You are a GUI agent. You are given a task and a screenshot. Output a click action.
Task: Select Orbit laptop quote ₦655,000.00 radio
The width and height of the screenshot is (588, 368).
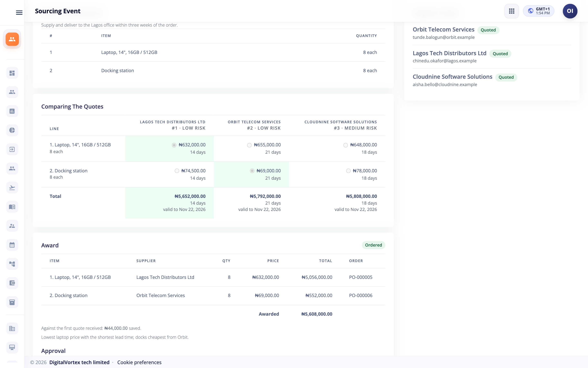(x=249, y=145)
